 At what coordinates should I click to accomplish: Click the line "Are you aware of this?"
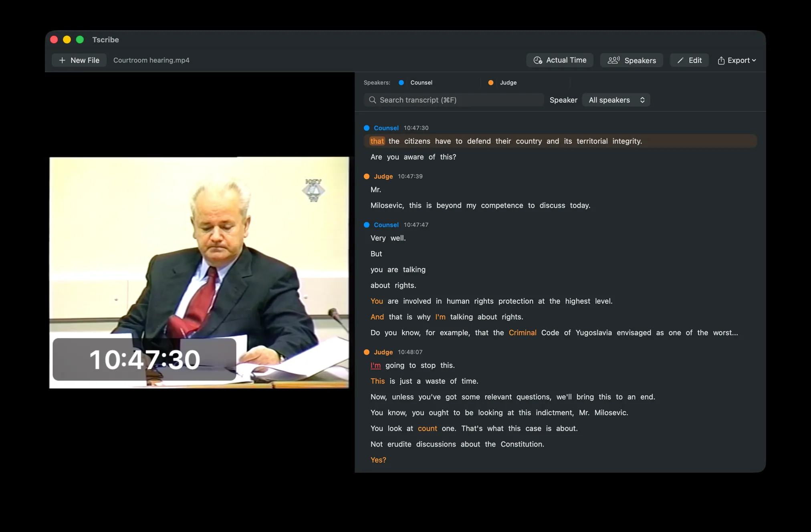413,157
